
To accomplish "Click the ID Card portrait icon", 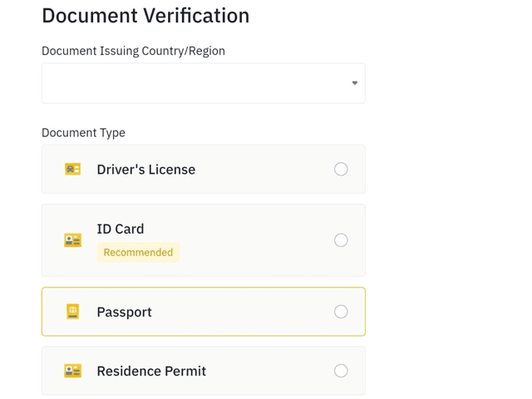I will click(x=72, y=240).
